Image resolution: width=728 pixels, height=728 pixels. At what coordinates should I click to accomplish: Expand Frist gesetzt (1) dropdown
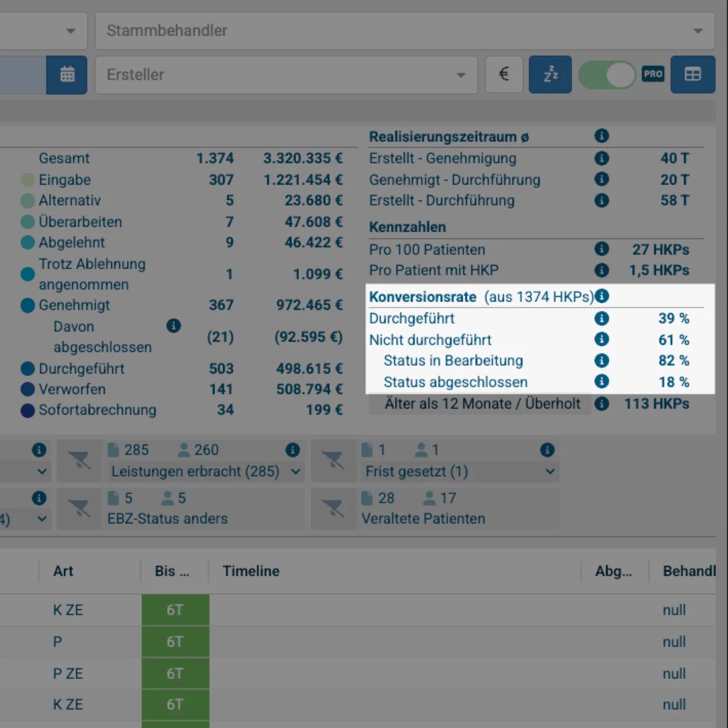[x=460, y=472]
